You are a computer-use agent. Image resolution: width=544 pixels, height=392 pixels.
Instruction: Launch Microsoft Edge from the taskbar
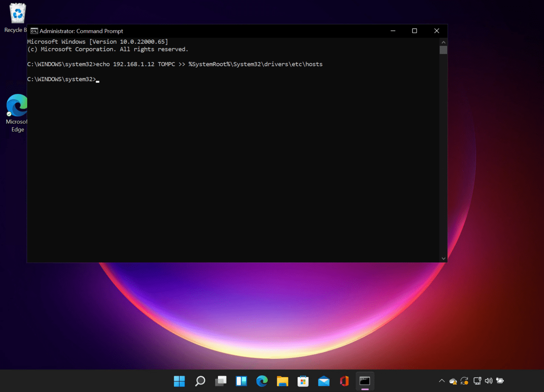[x=262, y=381]
